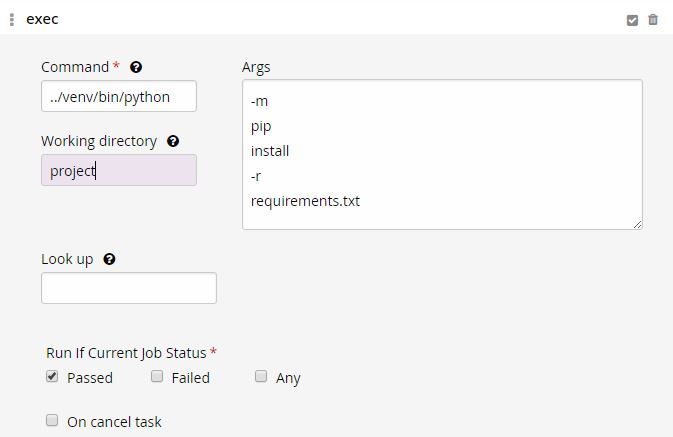Grab the drag handle beside exec

pos(12,19)
